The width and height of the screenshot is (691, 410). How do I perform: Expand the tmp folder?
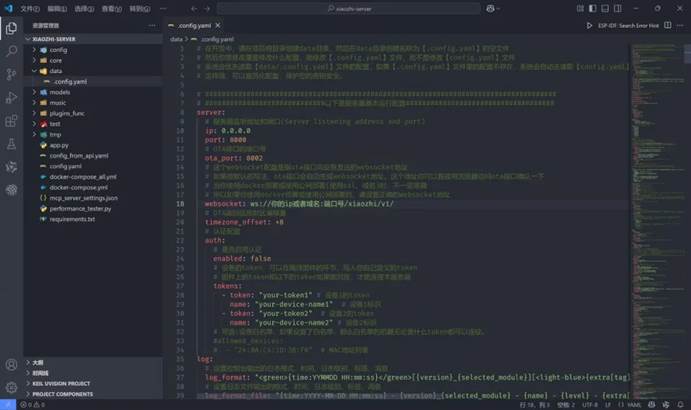coord(93,134)
